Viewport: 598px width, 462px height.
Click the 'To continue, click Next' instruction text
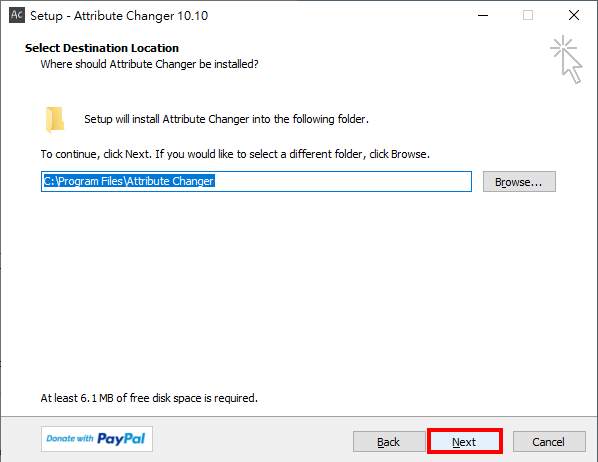[235, 154]
